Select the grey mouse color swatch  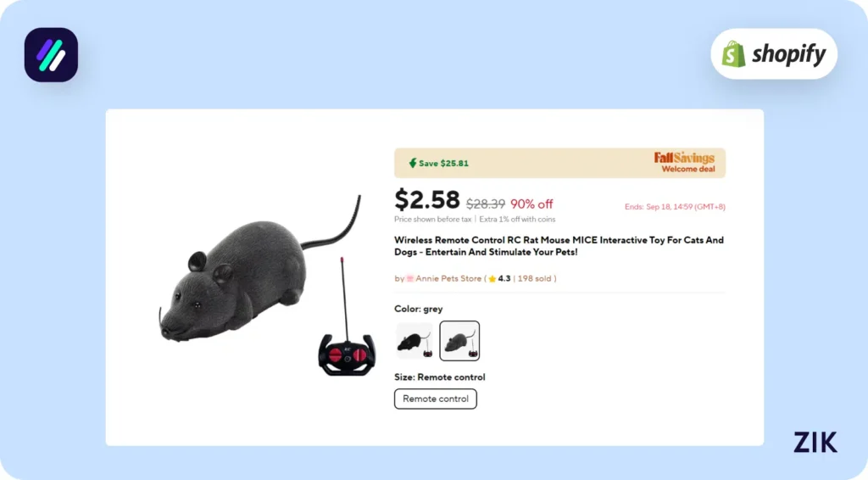coord(459,341)
